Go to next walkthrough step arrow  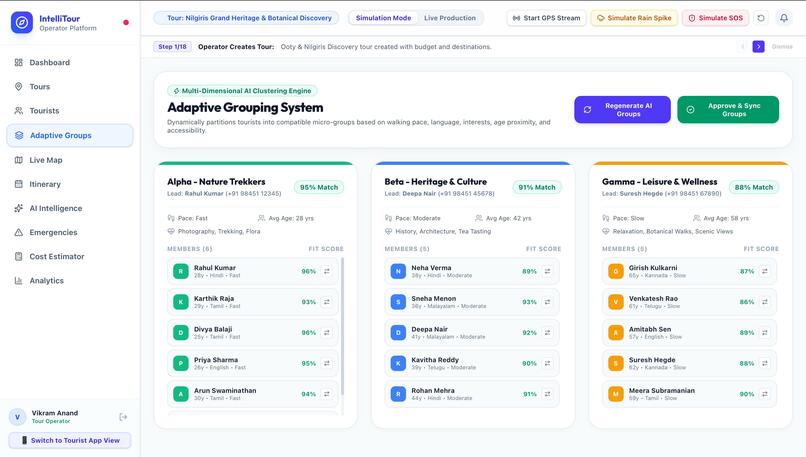(758, 47)
